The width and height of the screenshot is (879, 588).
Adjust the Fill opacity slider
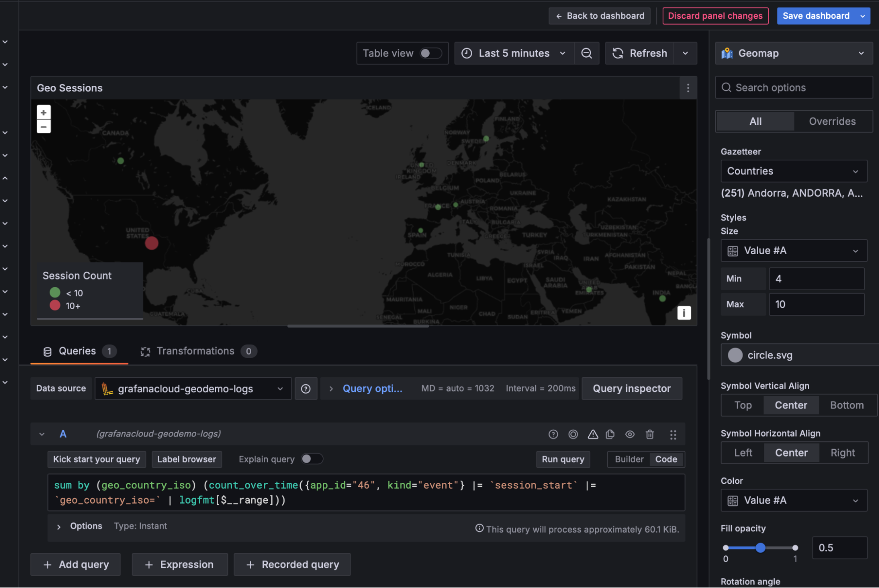click(x=760, y=548)
